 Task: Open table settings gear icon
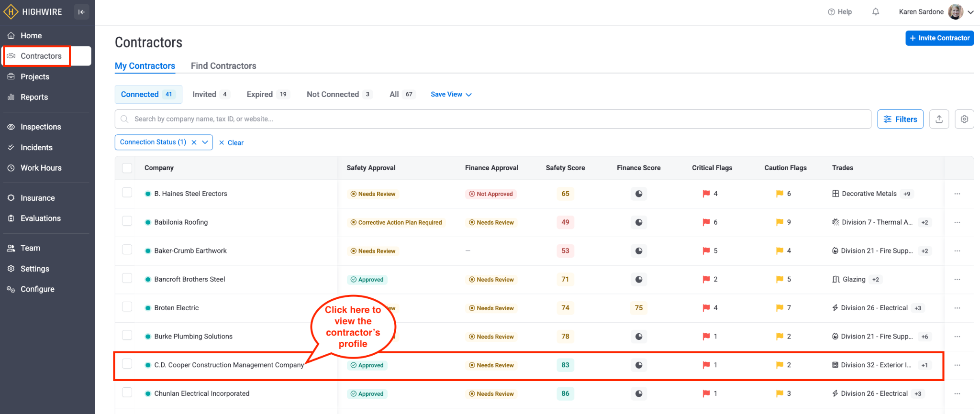(964, 119)
